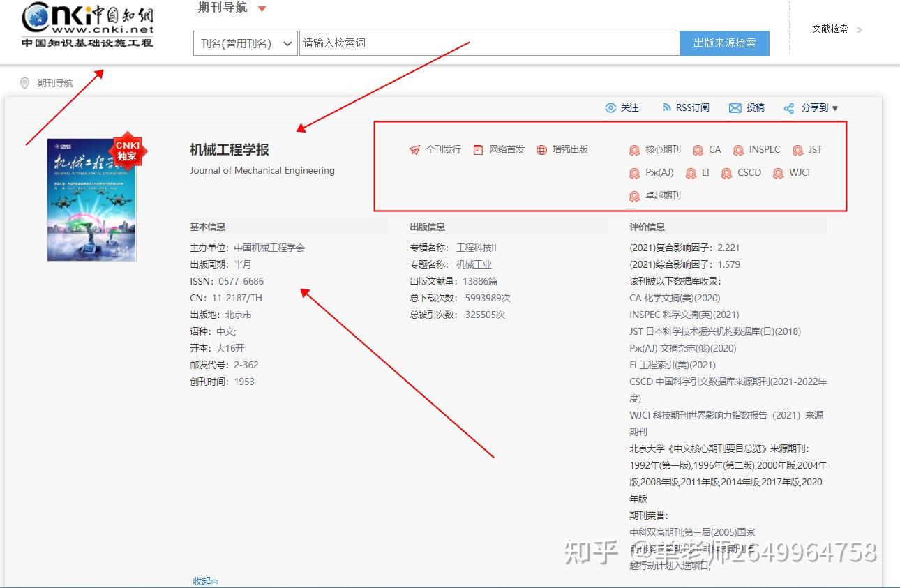Click the Рж(AJ) medal badge

pos(634,174)
